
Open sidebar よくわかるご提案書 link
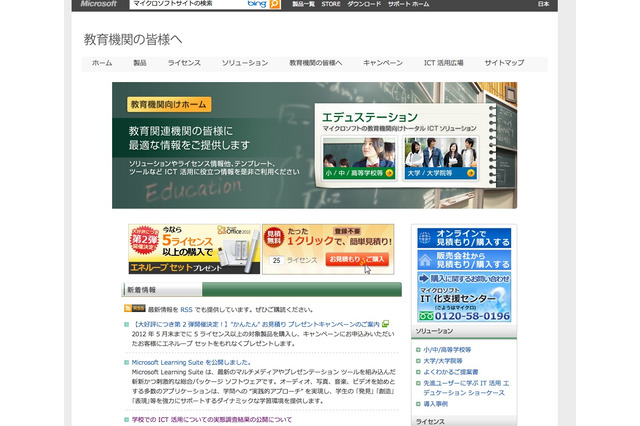tap(451, 372)
